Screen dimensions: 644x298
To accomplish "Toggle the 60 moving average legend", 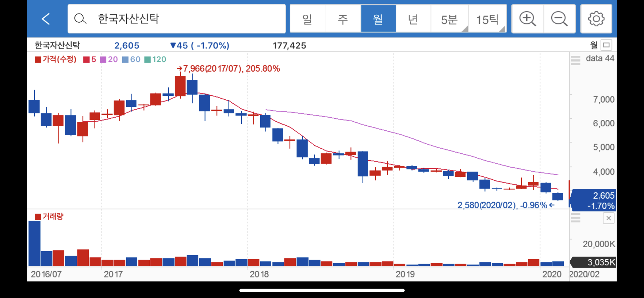I will click(x=131, y=59).
